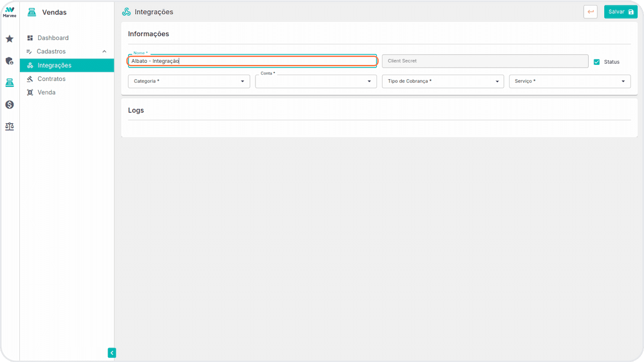Open the favorites star icon

click(10, 39)
